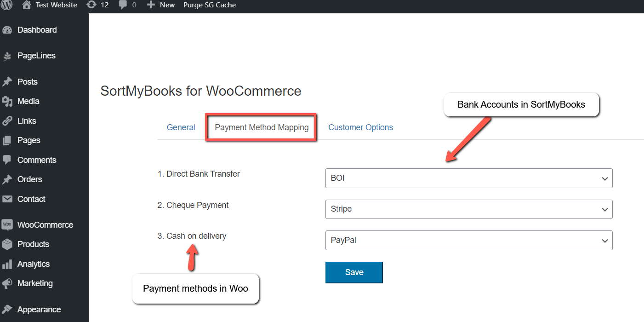
Task: Click the WordPress logo icon
Action: coord(8,5)
